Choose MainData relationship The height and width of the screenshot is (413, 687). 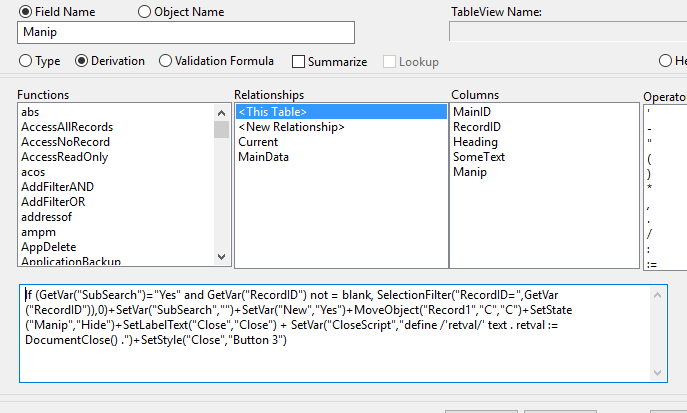[x=263, y=157]
